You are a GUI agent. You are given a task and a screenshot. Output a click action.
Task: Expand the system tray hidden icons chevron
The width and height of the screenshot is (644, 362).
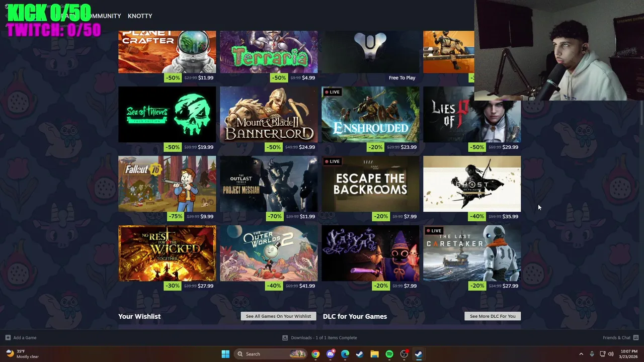click(x=581, y=354)
